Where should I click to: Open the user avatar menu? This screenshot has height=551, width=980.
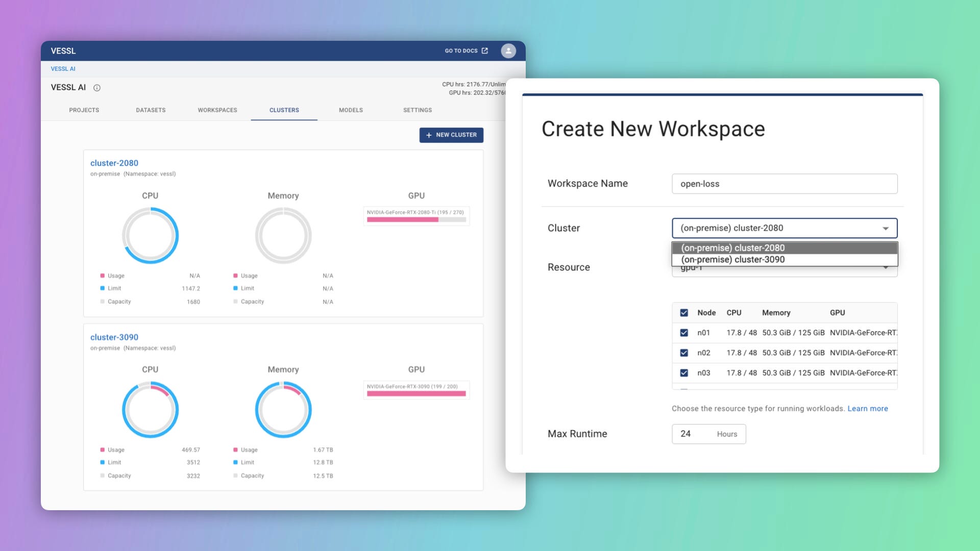tap(508, 51)
